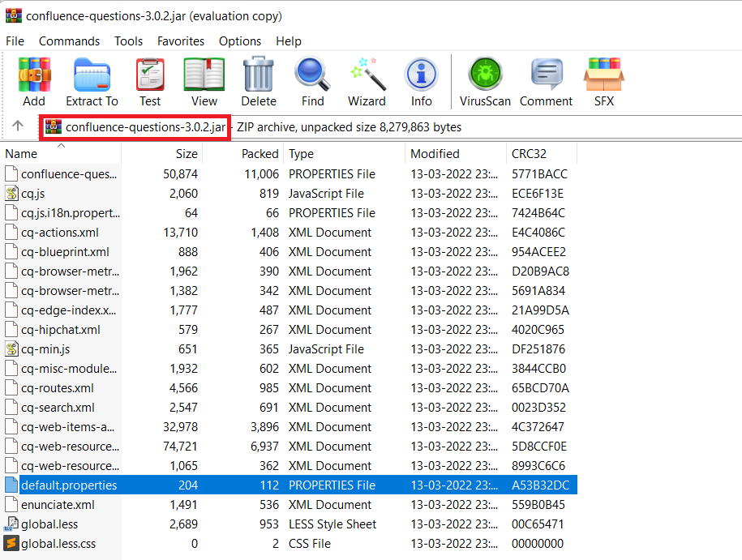Sort by the Packed column header
Viewport: 742px width, 560px height.
[x=242, y=154]
